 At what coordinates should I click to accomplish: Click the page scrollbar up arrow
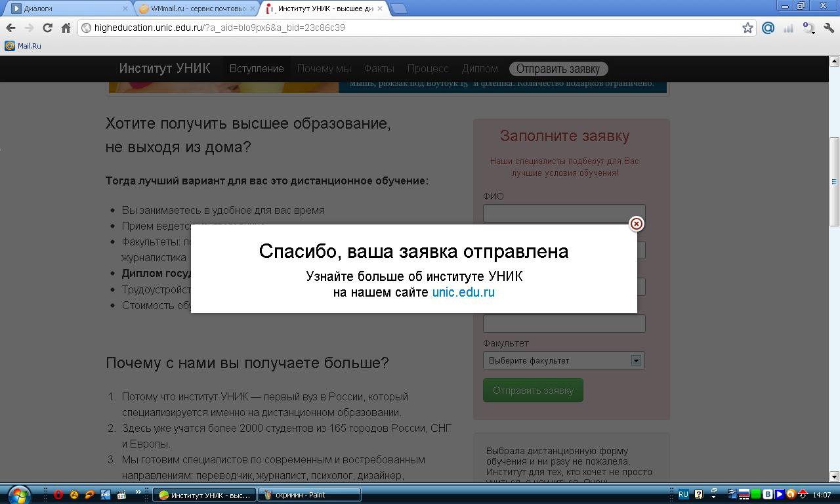[x=834, y=62]
